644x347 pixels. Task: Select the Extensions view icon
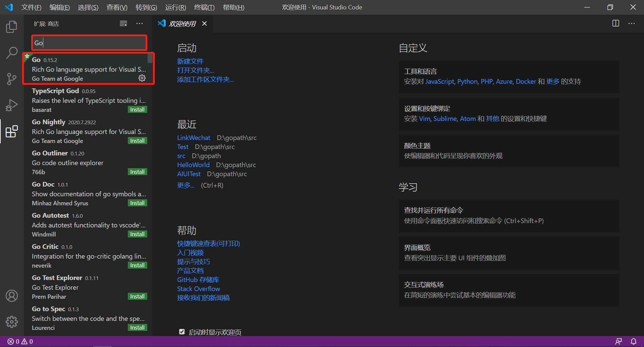click(x=12, y=131)
